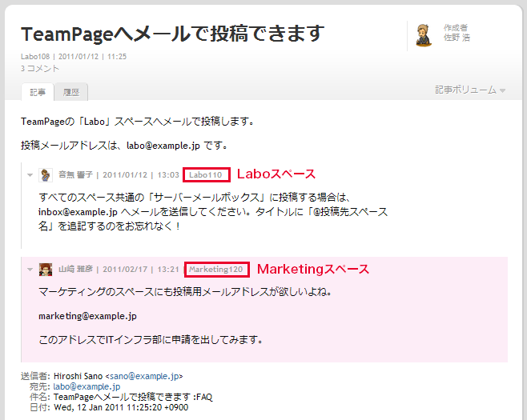This screenshot has height=420, width=527.
Task: Open author name 佐野 浩
Action: (457, 38)
